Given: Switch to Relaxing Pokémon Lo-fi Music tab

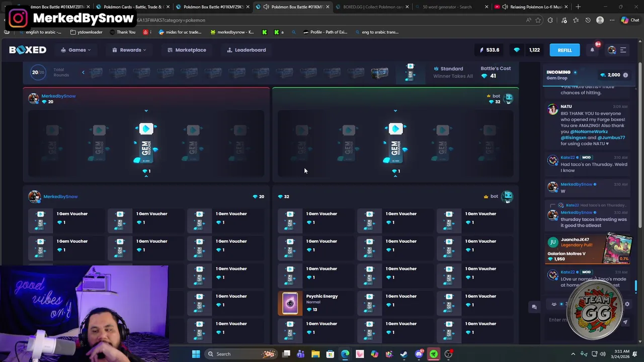Looking at the screenshot, I should point(531,7).
